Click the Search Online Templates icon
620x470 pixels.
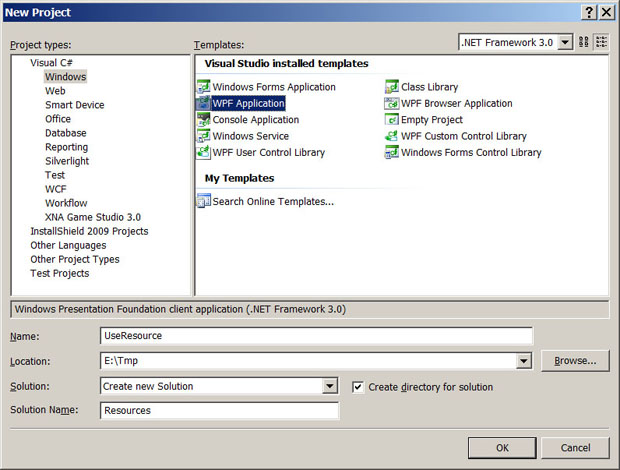[203, 201]
